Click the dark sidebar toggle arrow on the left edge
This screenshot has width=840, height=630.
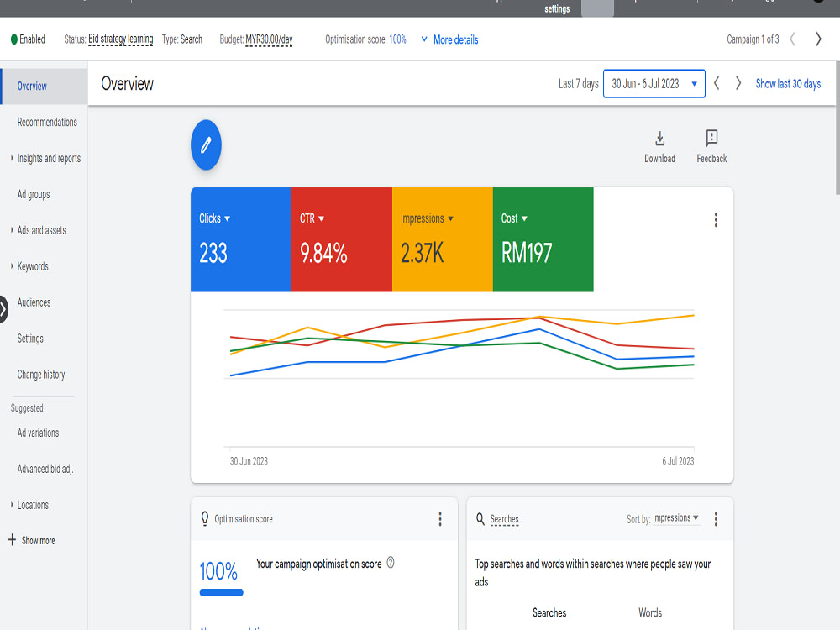(x=3, y=309)
